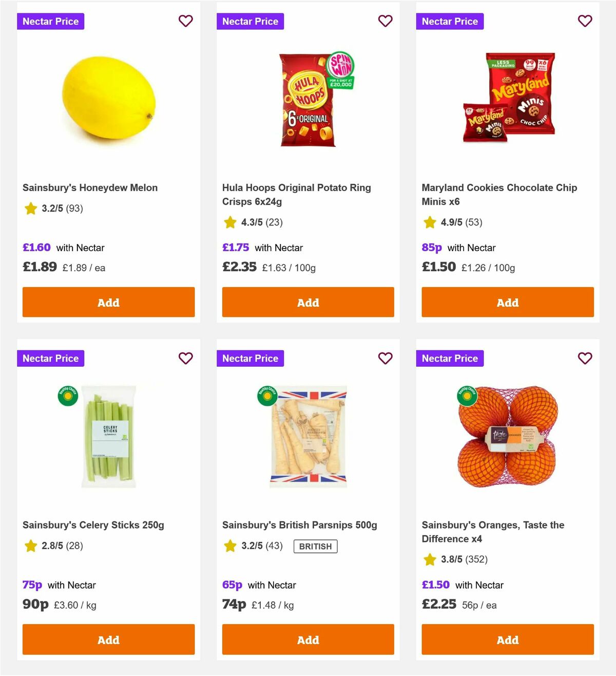Click the heart icon on Celery Sticks
Screen dimensions: 616x676
(x=186, y=358)
